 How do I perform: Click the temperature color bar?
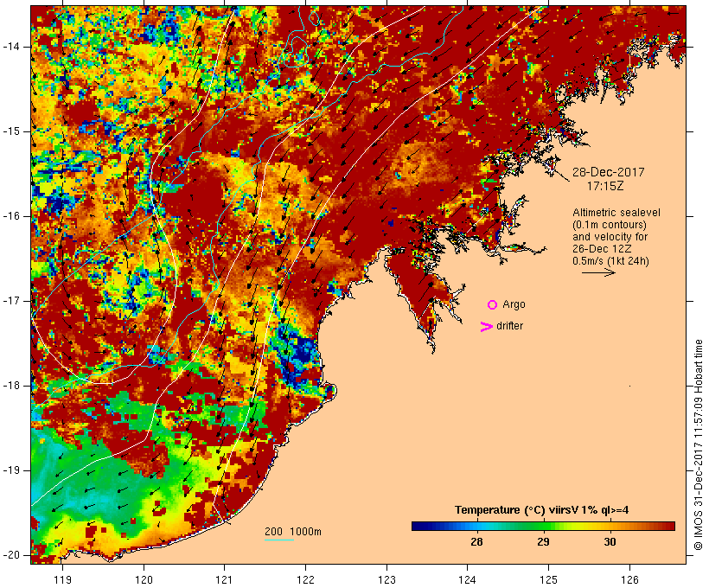point(543,526)
